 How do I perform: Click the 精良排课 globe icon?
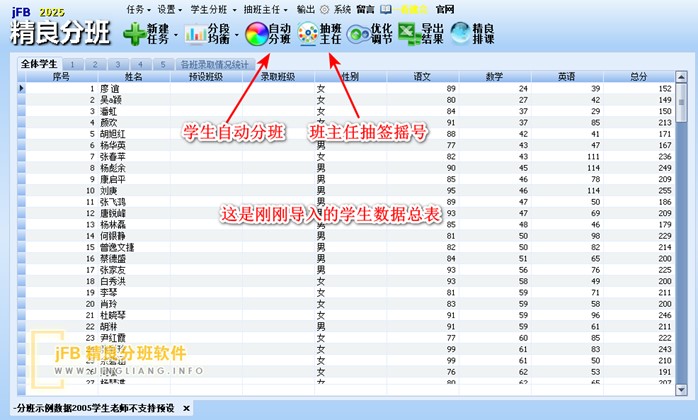(460, 34)
